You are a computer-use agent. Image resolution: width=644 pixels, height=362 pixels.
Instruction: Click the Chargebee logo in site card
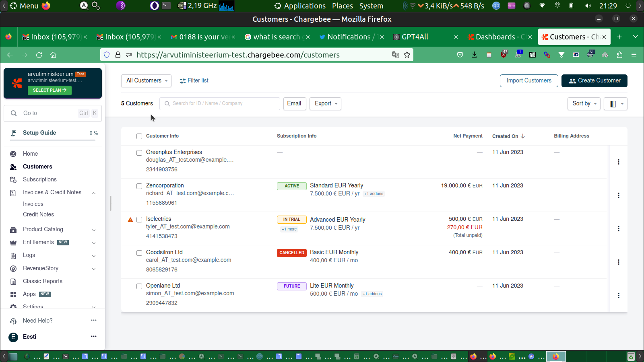coord(17,83)
